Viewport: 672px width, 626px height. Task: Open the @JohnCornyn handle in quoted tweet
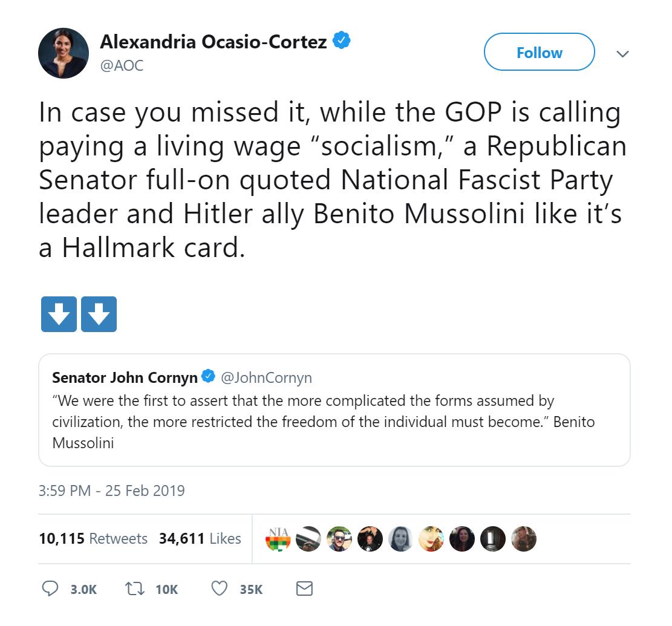[266, 378]
